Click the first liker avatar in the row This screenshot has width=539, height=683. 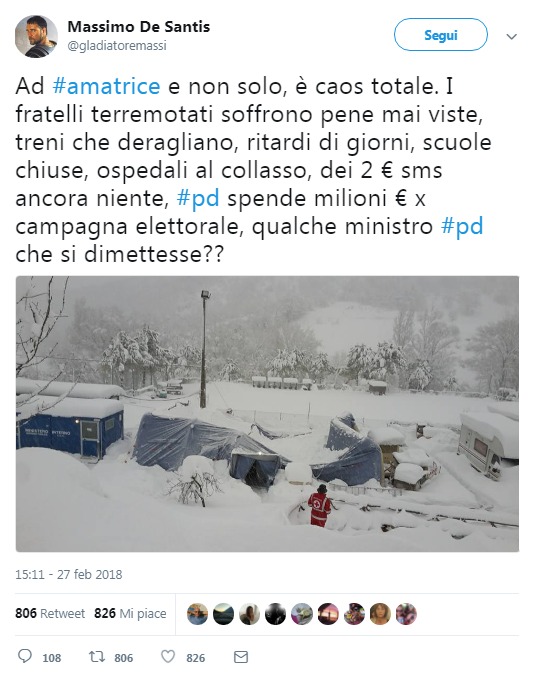(x=197, y=614)
